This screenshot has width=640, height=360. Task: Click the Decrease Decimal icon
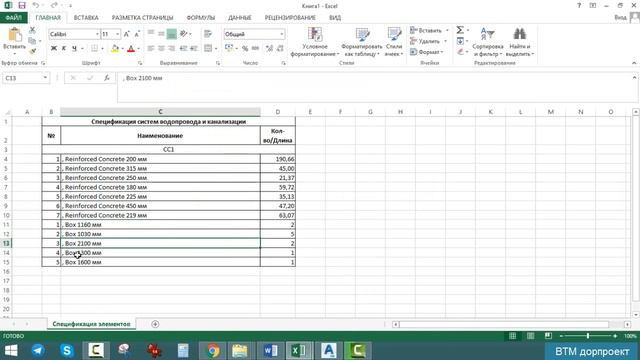tap(280, 49)
